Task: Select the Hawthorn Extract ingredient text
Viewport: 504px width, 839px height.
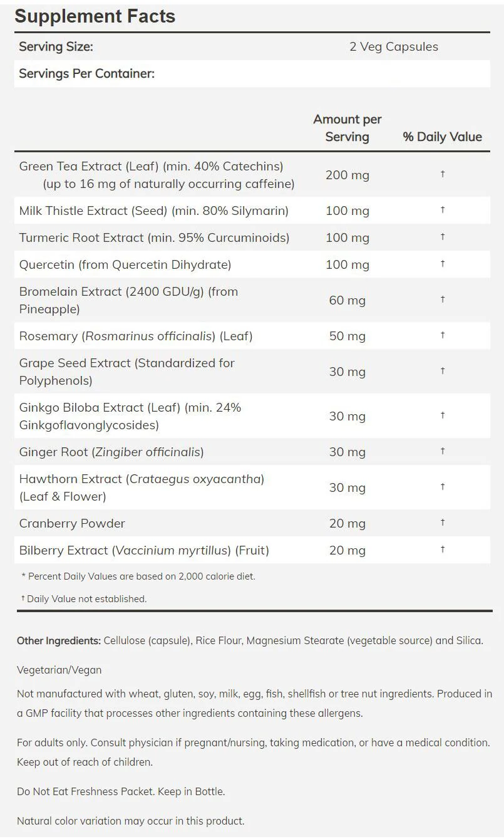Action: click(142, 487)
